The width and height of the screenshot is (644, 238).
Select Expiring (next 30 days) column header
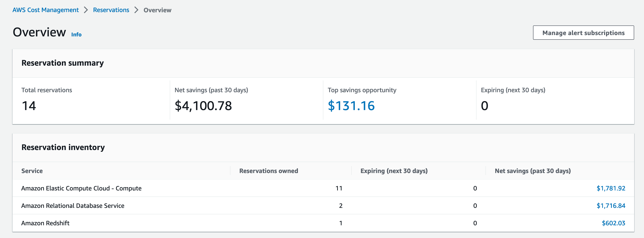point(394,171)
